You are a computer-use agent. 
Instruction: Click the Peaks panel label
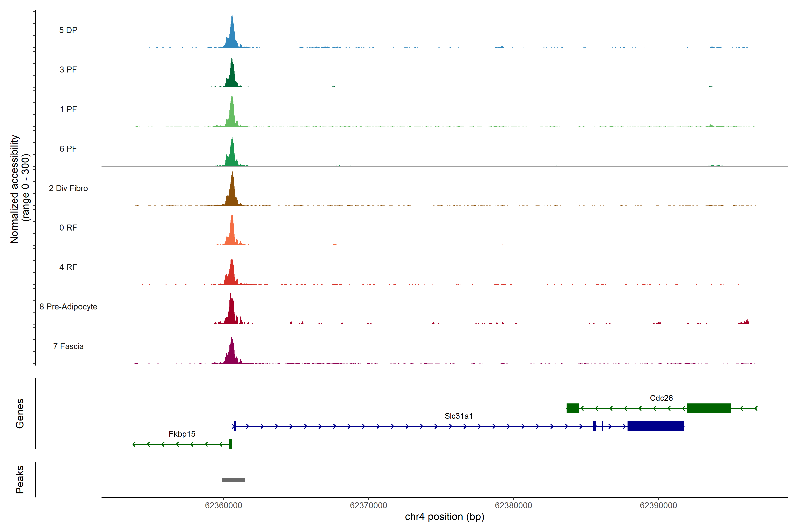point(20,479)
